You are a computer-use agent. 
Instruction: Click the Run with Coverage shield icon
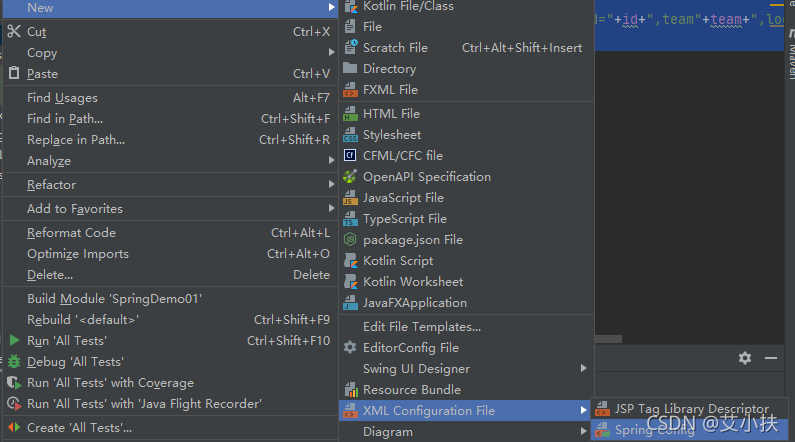[14, 383]
